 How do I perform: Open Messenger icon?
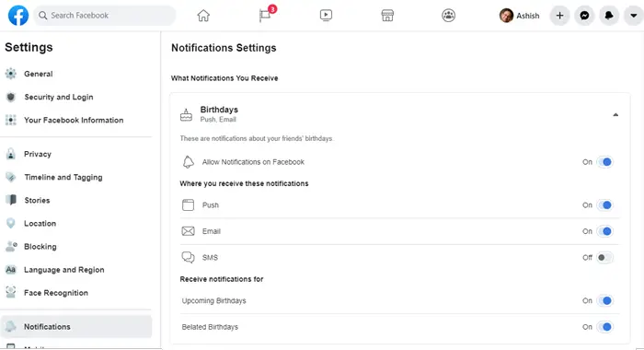pyautogui.click(x=584, y=16)
